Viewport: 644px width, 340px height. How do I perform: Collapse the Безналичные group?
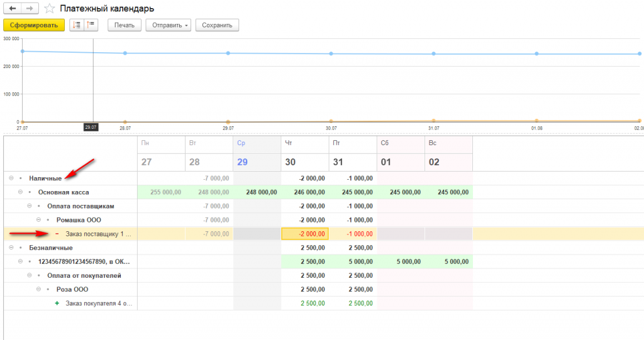tap(11, 248)
